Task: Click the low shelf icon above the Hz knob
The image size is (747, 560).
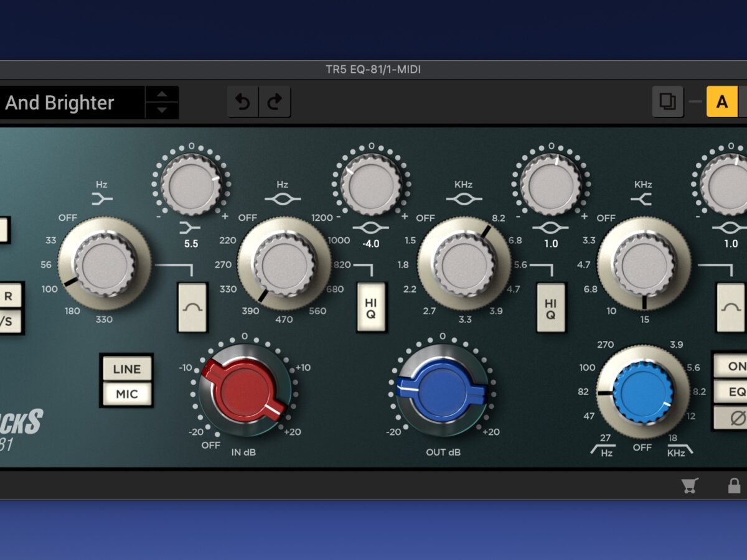Action: click(101, 199)
